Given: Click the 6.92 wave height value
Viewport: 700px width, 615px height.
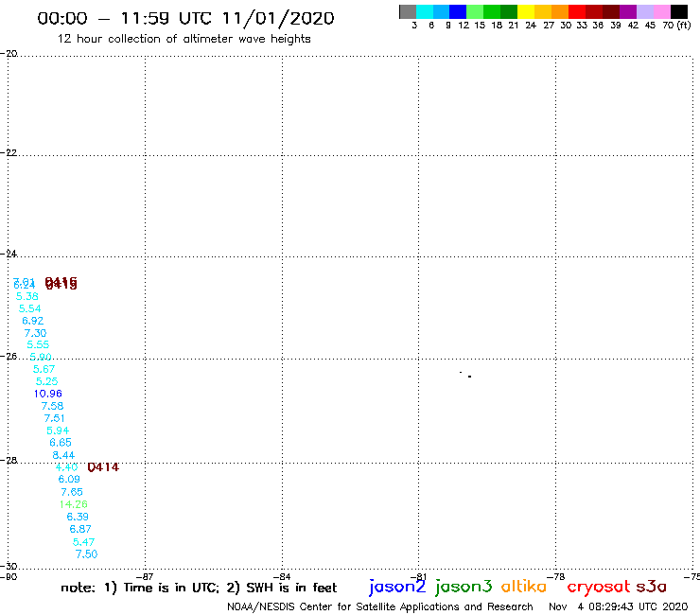Looking at the screenshot, I should coord(32,321).
